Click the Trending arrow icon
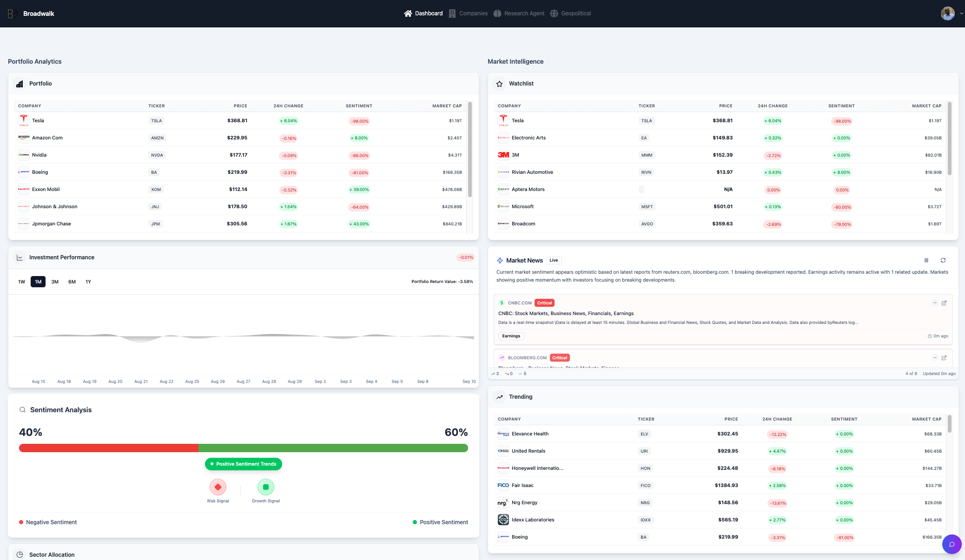The width and height of the screenshot is (965, 560). pos(499,397)
